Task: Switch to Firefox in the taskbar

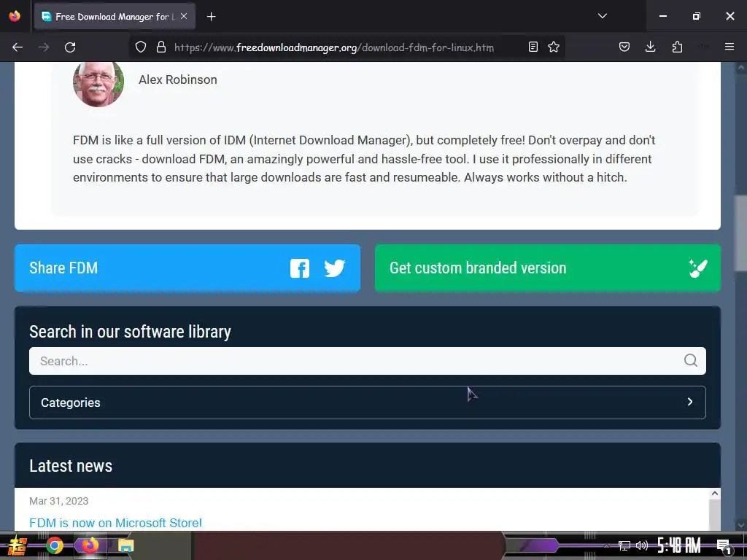Action: pos(90,545)
